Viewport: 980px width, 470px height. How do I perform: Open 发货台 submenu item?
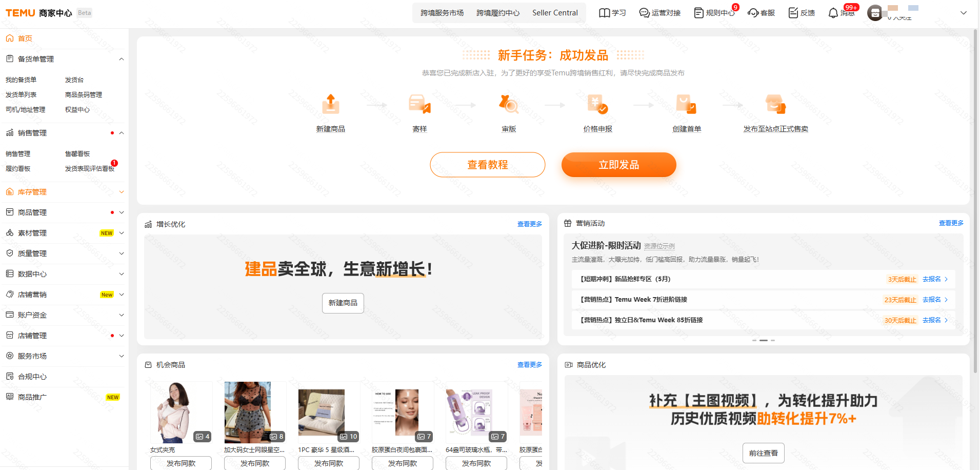(x=74, y=80)
